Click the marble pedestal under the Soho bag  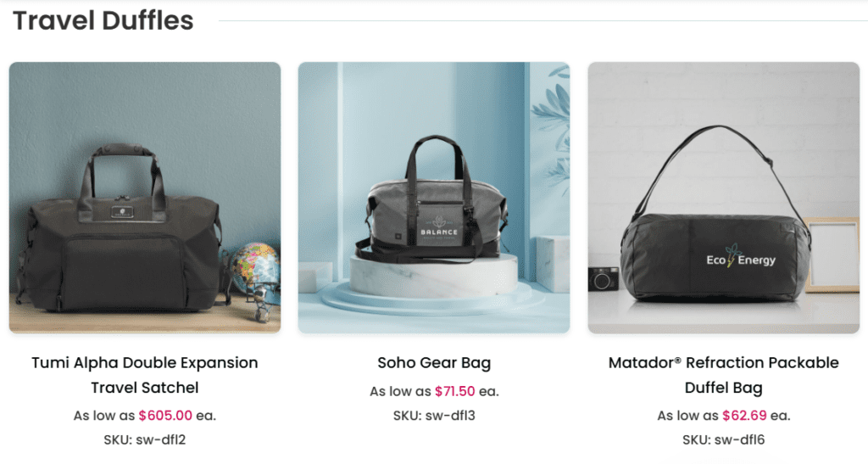point(434,277)
